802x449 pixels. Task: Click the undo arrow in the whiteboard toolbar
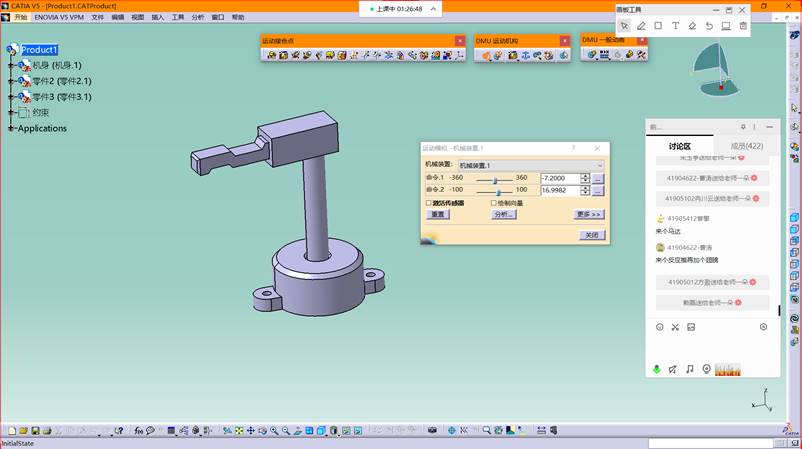pyautogui.click(x=709, y=26)
